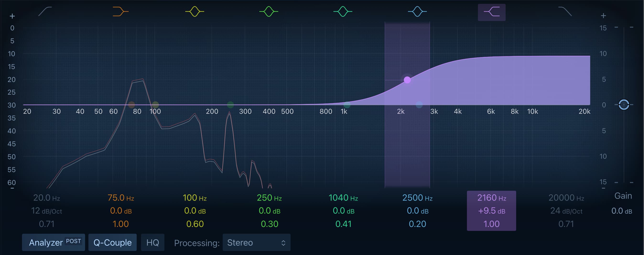Click the low-pass 0.71 Q value
The height and width of the screenshot is (255, 644).
tap(566, 224)
